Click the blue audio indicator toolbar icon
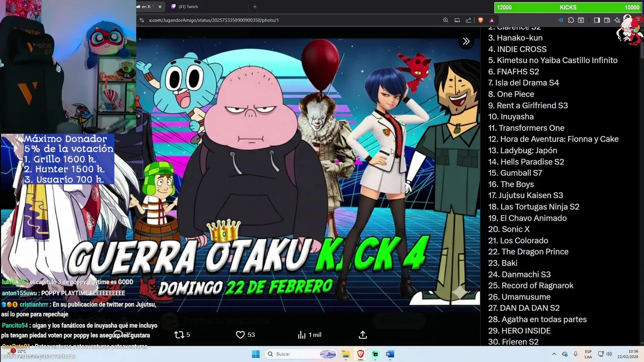The image size is (644, 362). click(x=560, y=20)
